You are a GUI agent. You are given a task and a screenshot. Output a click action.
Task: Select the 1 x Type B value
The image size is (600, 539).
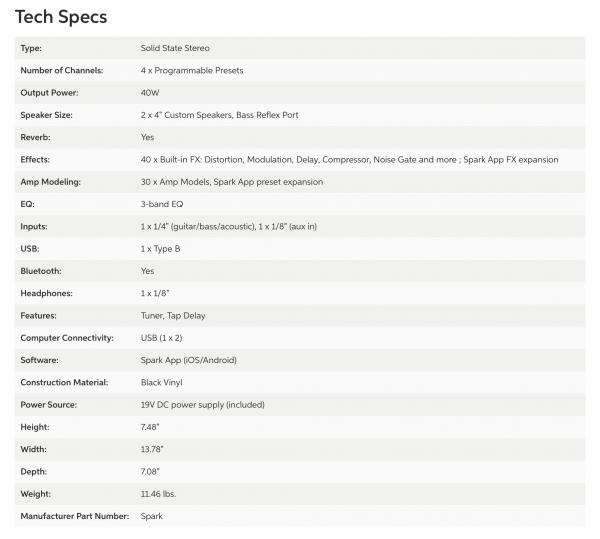coord(160,249)
